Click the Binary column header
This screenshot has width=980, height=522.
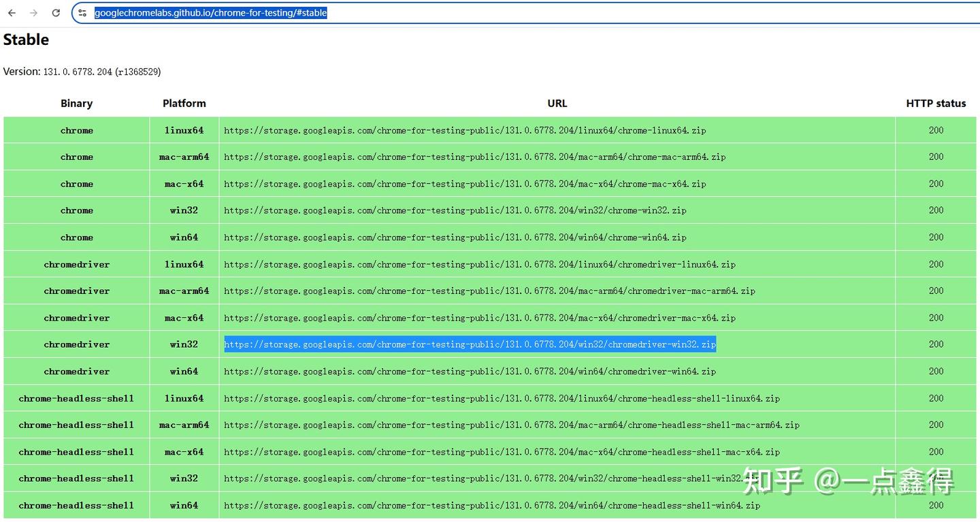click(x=76, y=103)
